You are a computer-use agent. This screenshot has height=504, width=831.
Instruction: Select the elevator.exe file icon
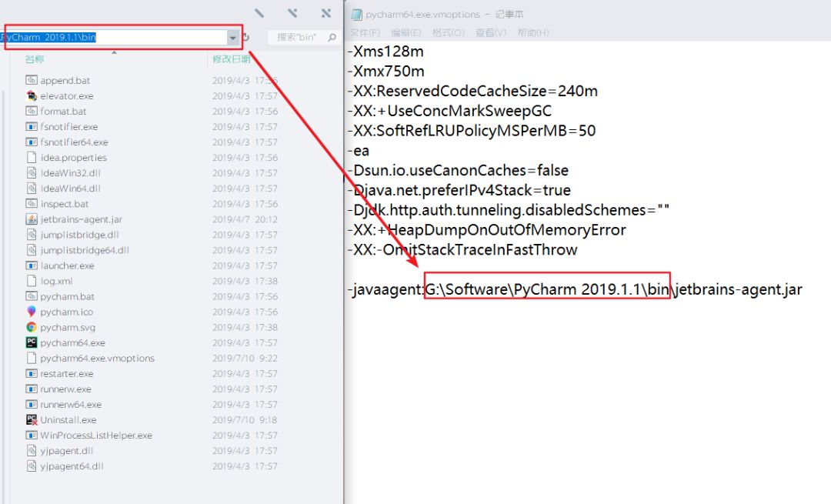[x=32, y=96]
